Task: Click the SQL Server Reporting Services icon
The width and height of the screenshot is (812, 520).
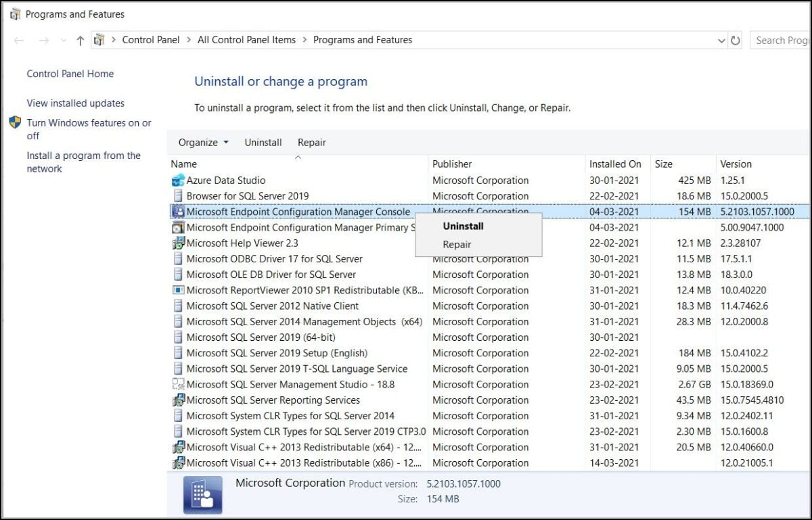Action: (x=178, y=400)
